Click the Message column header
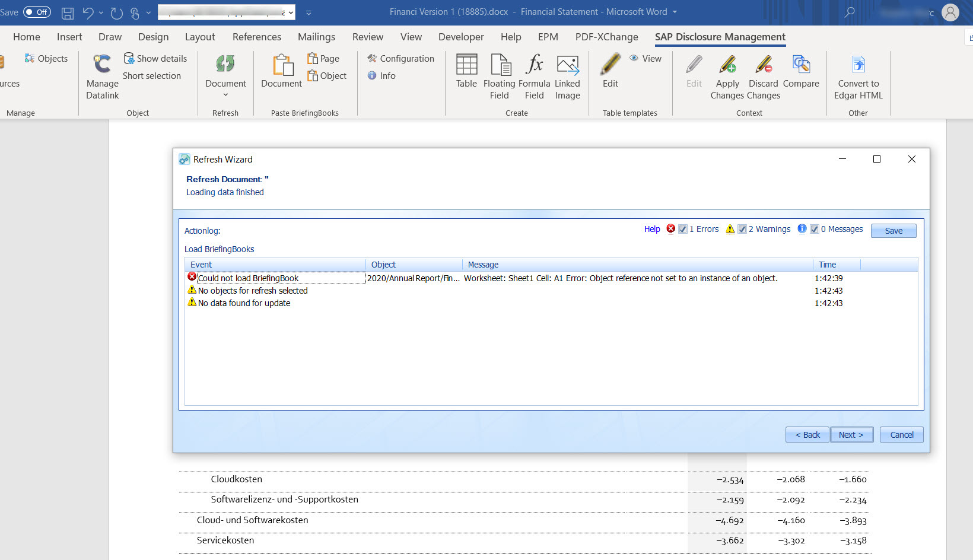Viewport: 973px width, 560px height. pyautogui.click(x=637, y=265)
